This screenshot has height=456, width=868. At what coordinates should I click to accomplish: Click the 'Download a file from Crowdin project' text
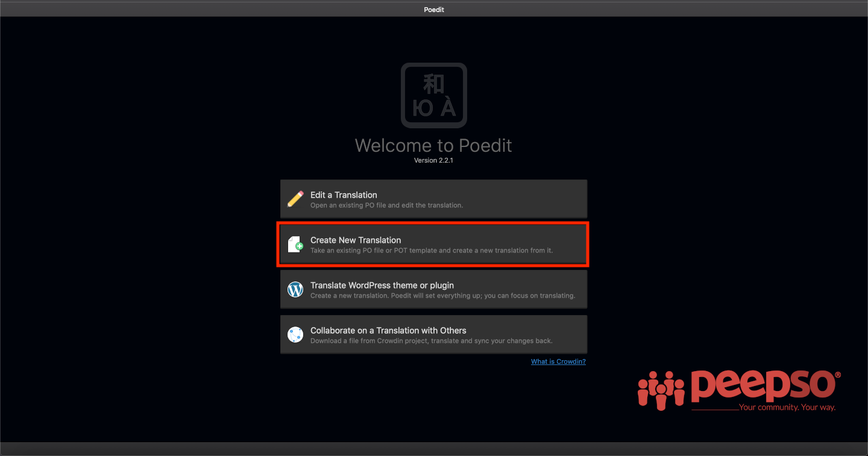(431, 341)
